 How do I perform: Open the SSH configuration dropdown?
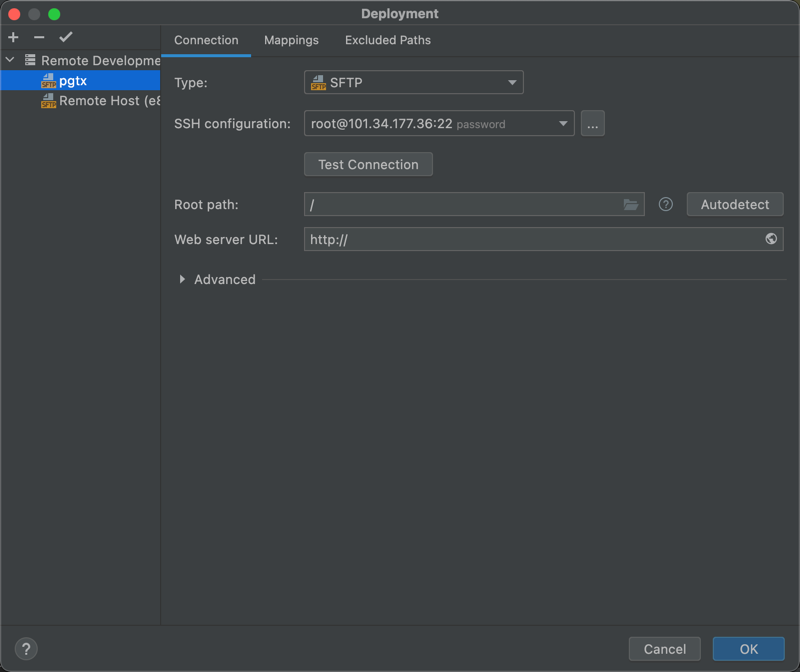coord(439,124)
